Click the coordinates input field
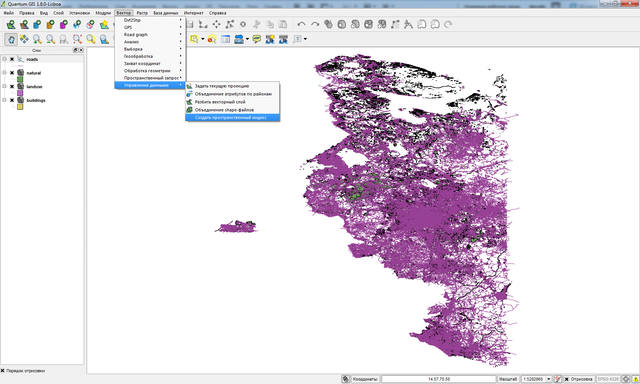This screenshot has height=384, width=640. click(x=439, y=379)
